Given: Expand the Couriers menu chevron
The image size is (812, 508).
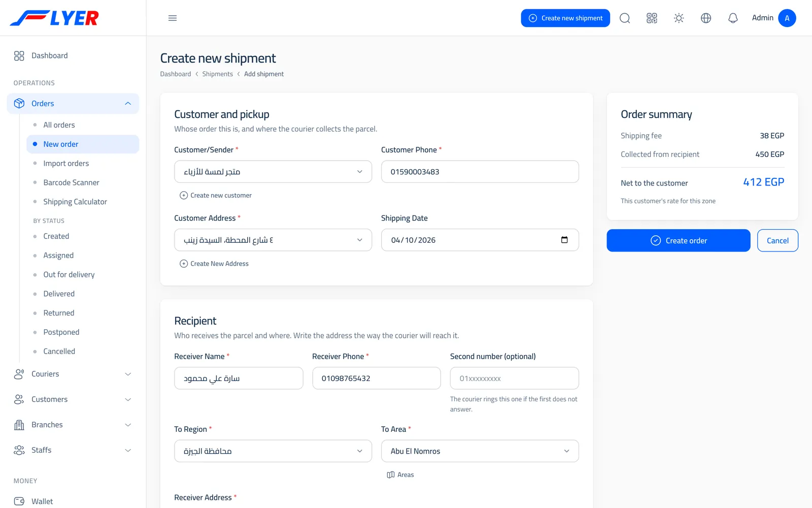Looking at the screenshot, I should click(128, 374).
